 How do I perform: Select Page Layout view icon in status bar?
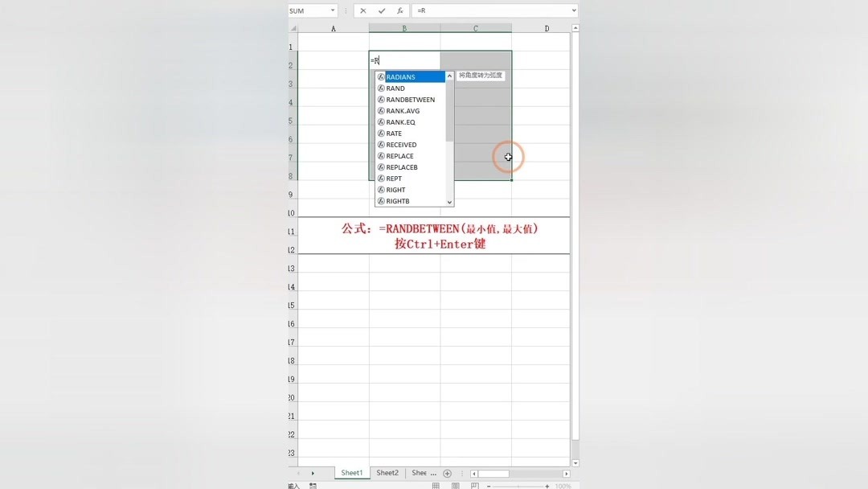pyautogui.click(x=456, y=485)
